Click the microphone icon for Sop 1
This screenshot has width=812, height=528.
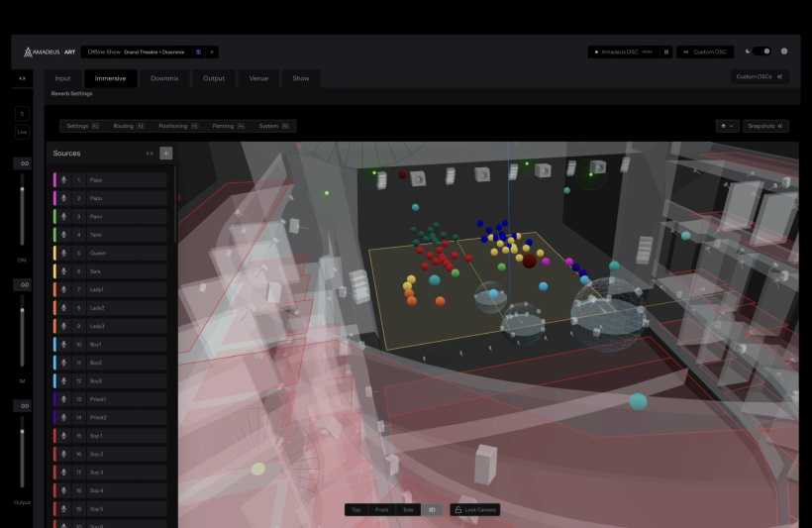(x=63, y=436)
